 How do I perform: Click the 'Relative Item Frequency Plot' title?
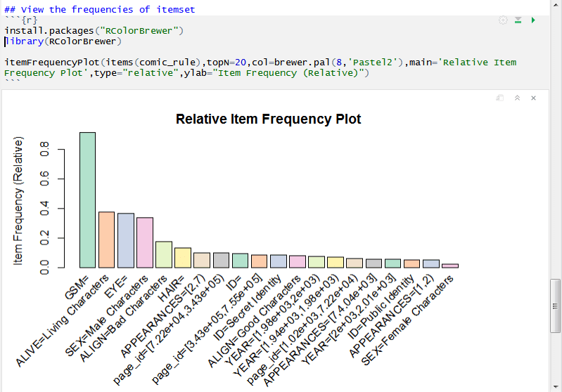tap(268, 119)
